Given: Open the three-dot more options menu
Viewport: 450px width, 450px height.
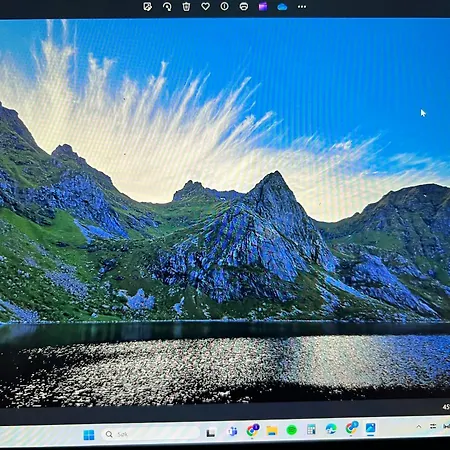Looking at the screenshot, I should pos(302,7).
